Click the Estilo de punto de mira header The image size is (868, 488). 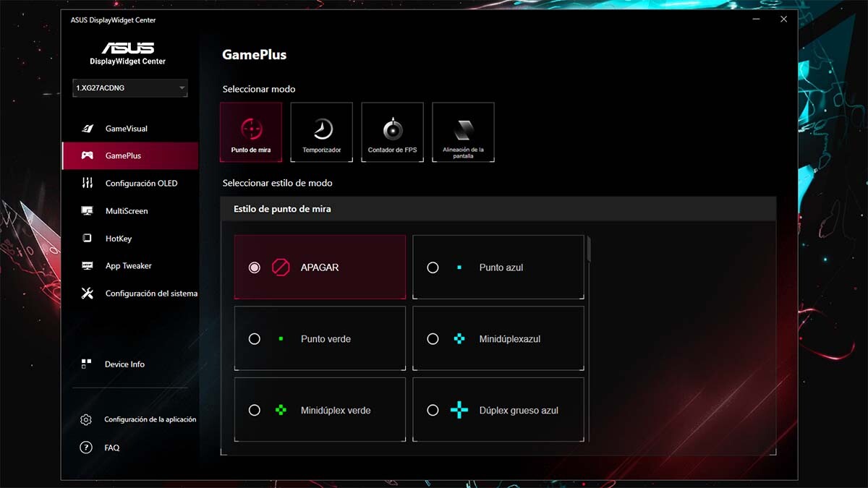point(498,209)
